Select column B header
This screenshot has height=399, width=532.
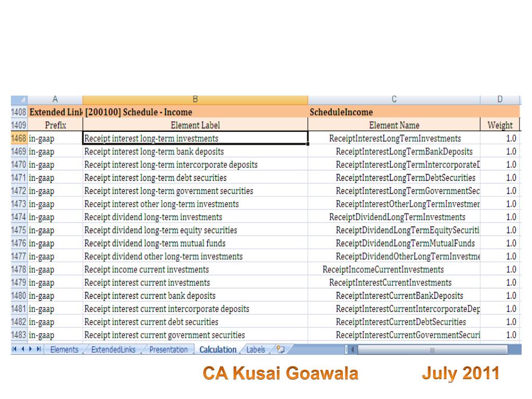(x=195, y=100)
